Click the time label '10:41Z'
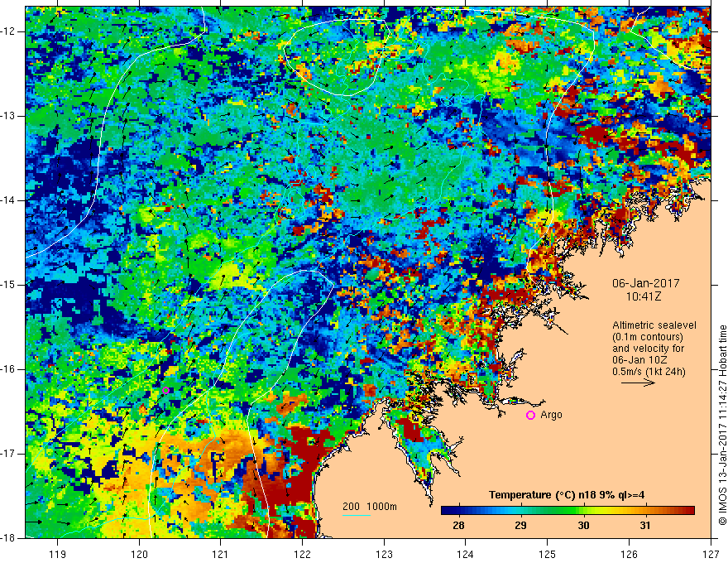 643,296
